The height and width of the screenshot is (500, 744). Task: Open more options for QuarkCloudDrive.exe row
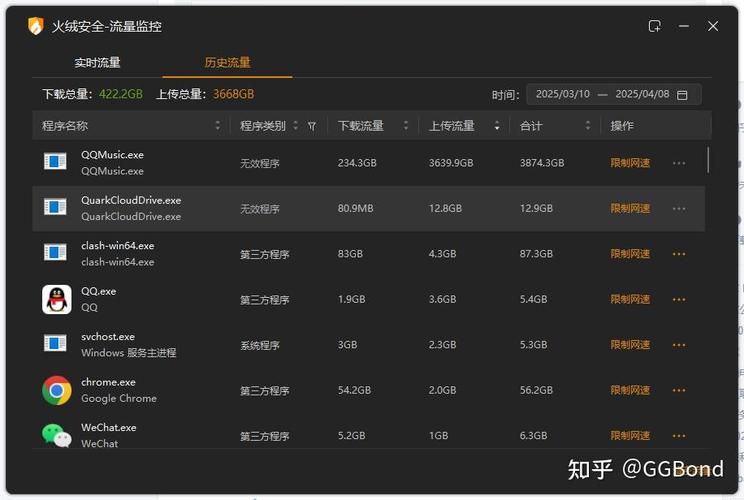(679, 209)
